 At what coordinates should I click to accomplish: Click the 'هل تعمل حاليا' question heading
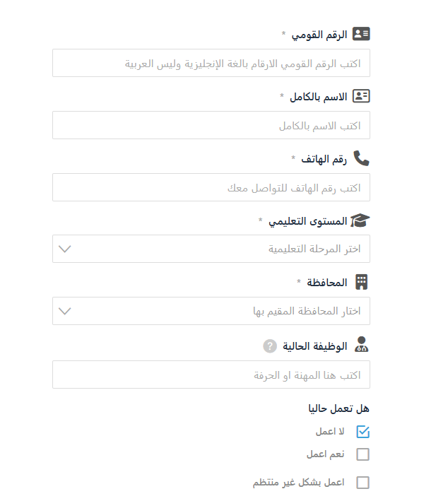(x=339, y=408)
